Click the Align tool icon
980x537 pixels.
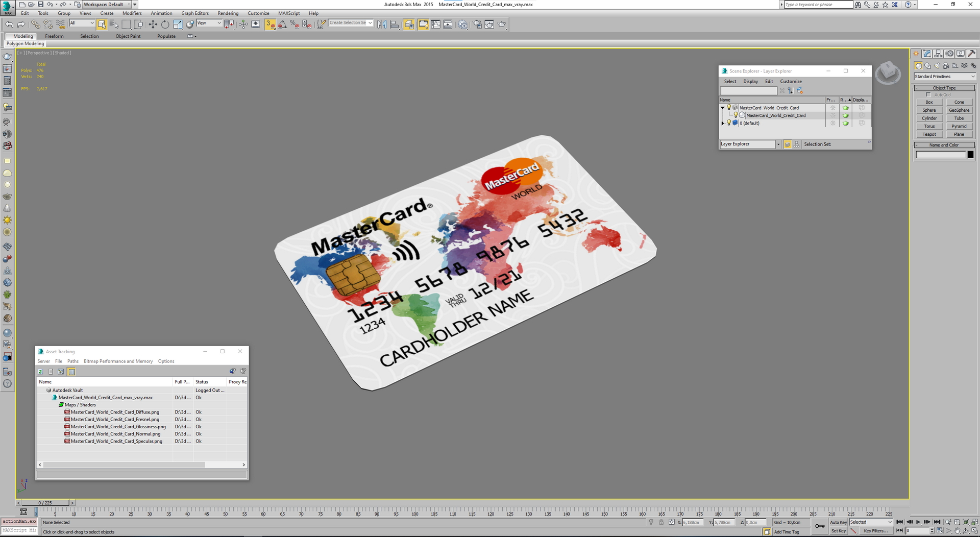click(x=394, y=24)
